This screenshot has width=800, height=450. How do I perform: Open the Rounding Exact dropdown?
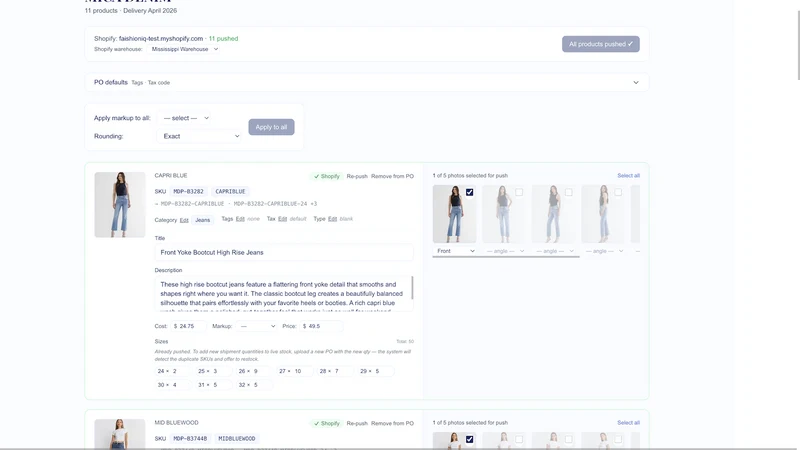coord(199,136)
